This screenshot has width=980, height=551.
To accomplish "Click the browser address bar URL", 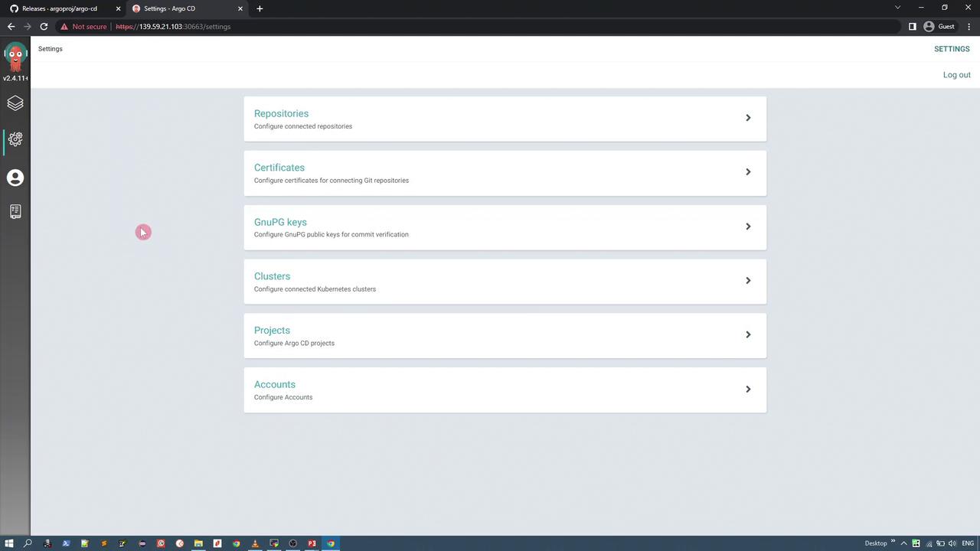I will coord(173,26).
